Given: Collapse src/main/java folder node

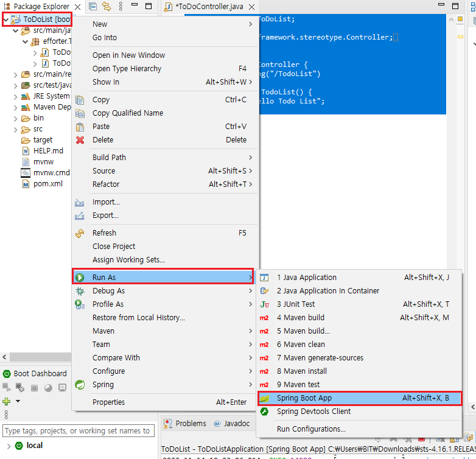Looking at the screenshot, I should coord(15,30).
